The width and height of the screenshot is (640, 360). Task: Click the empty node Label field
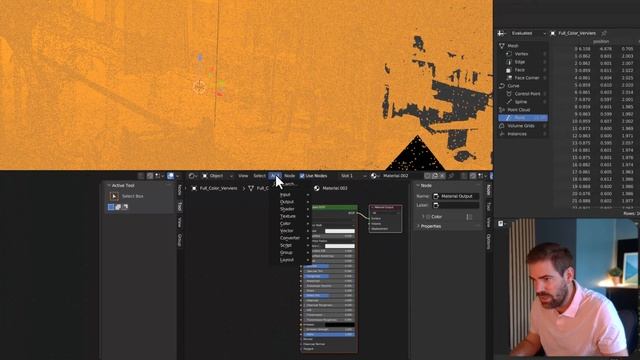pos(456,205)
